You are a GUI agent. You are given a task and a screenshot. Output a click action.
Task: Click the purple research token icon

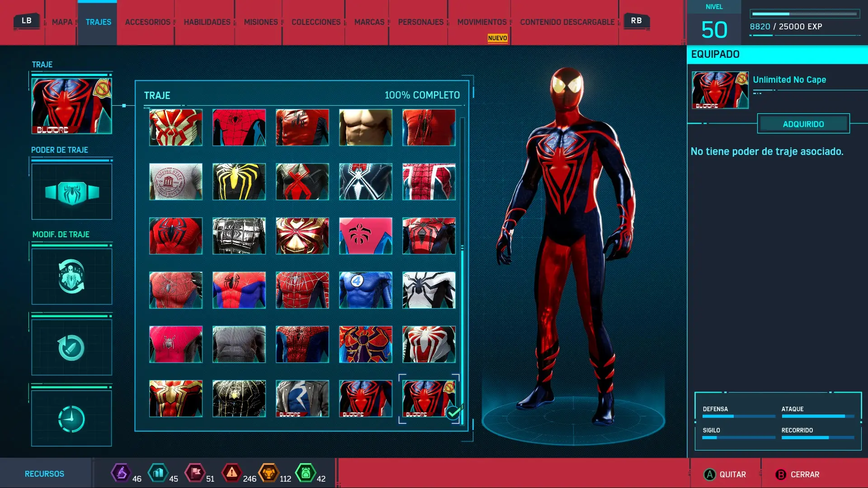pyautogui.click(x=121, y=473)
